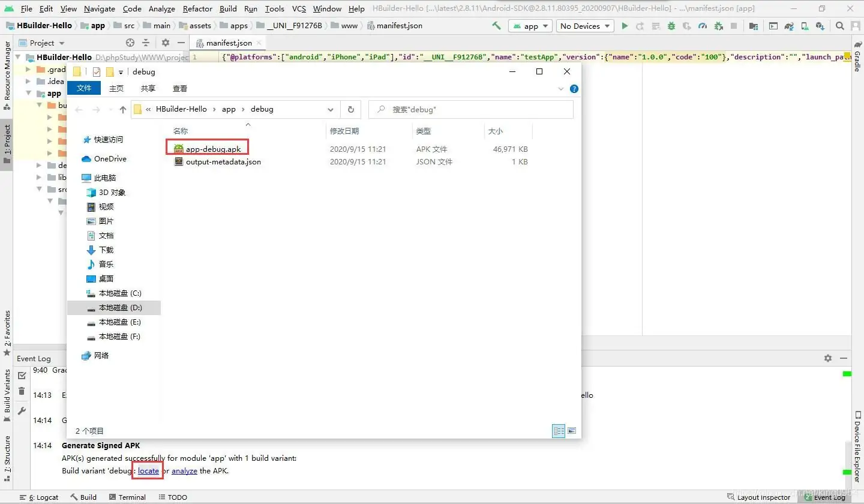
Task: Collapse the app module in Project tree
Action: (x=28, y=93)
